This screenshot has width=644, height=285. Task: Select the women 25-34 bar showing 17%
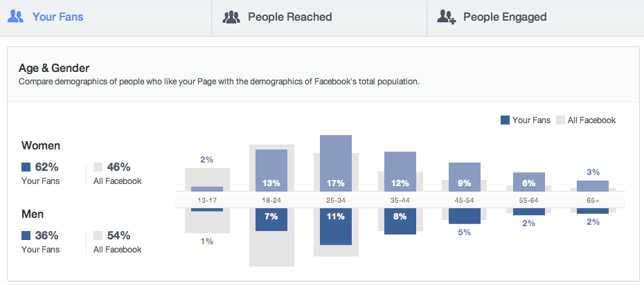click(336, 163)
